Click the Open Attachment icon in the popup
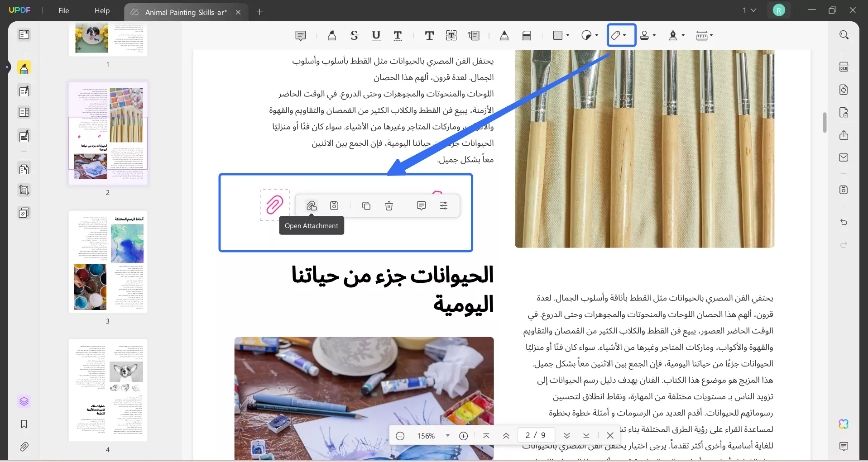The image size is (868, 462). [x=312, y=205]
